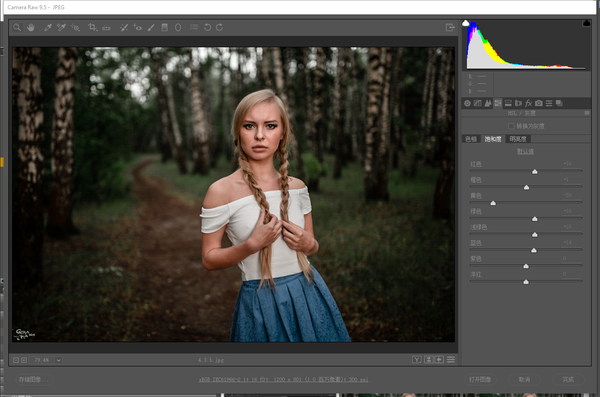
Task: Switch to the 色相 tab
Action: click(471, 139)
